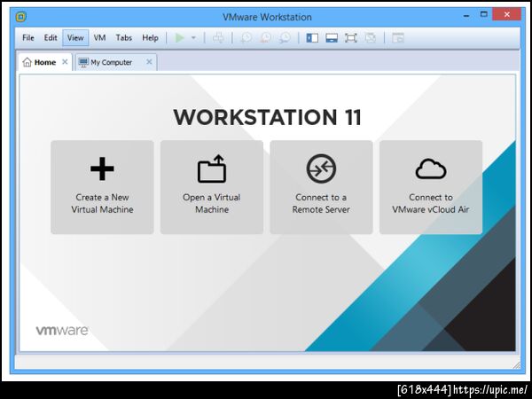Click Connect to VMware vCloud Air label
Image resolution: width=532 pixels, height=399 pixels.
(431, 203)
